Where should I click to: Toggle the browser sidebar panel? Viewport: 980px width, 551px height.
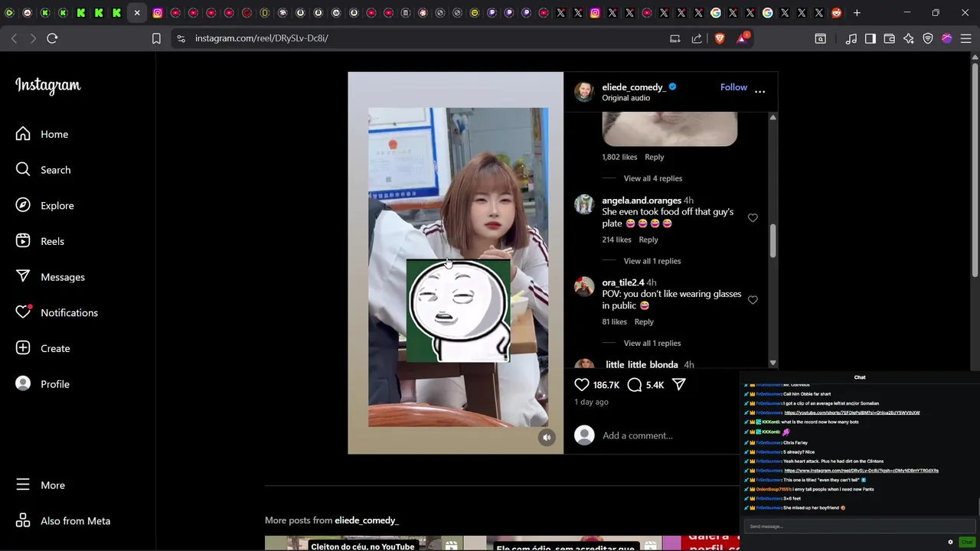coord(871,38)
